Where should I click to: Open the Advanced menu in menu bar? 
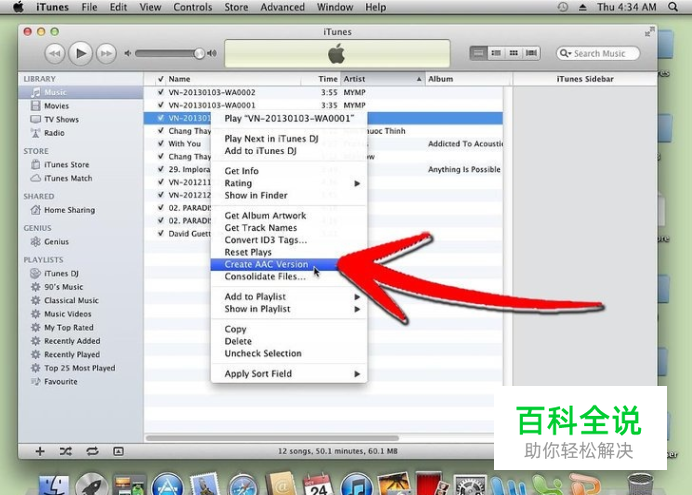tap(282, 7)
